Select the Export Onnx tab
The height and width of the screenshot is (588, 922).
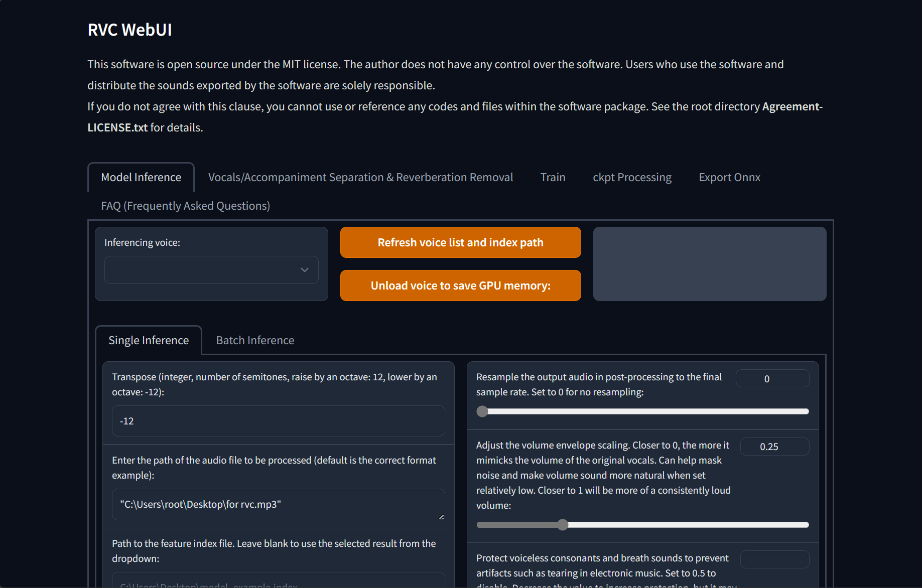pyautogui.click(x=729, y=177)
